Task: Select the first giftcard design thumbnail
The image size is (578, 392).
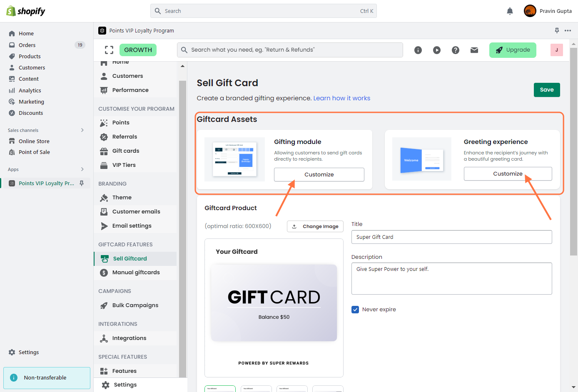Action: 220,389
